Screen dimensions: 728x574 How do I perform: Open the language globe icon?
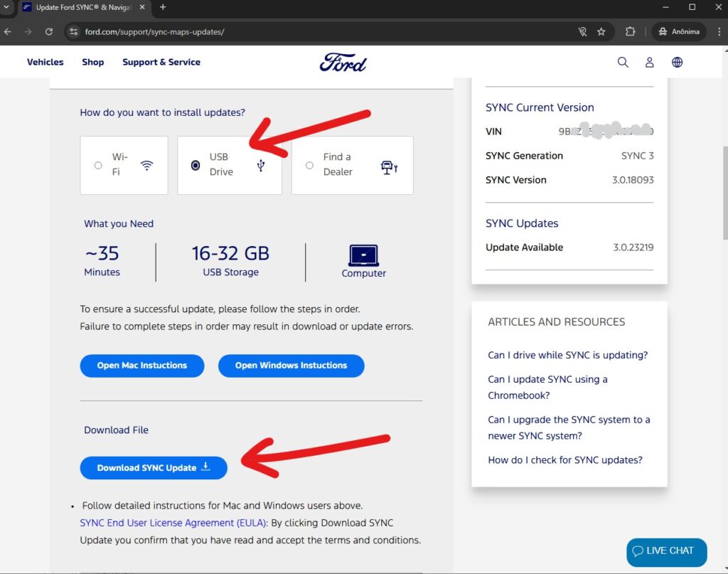coord(677,62)
